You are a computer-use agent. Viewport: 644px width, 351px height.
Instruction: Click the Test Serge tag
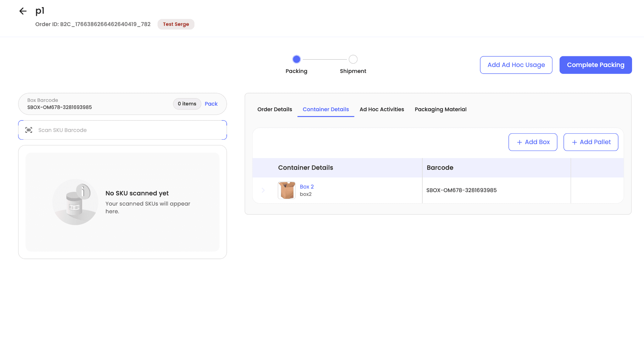click(x=176, y=24)
